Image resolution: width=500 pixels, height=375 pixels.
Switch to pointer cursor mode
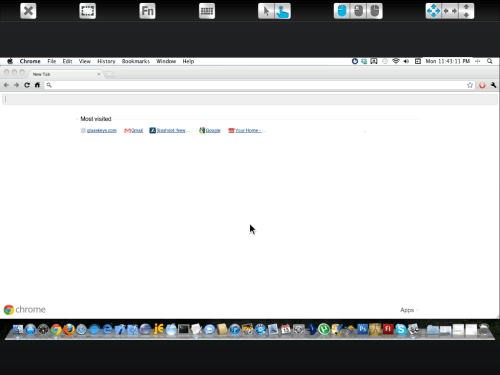(x=266, y=11)
